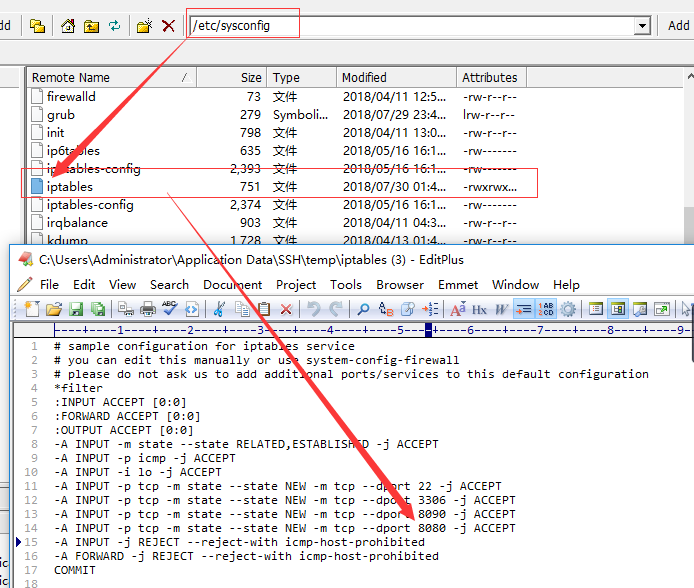Image resolution: width=694 pixels, height=588 pixels.
Task: Open EditPlus Emmet menu
Action: (x=458, y=284)
